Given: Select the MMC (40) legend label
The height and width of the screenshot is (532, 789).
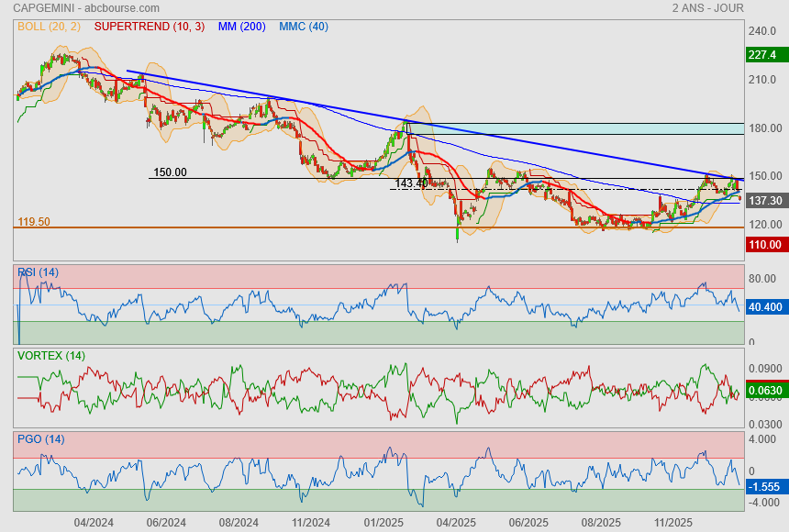Looking at the screenshot, I should tap(304, 27).
